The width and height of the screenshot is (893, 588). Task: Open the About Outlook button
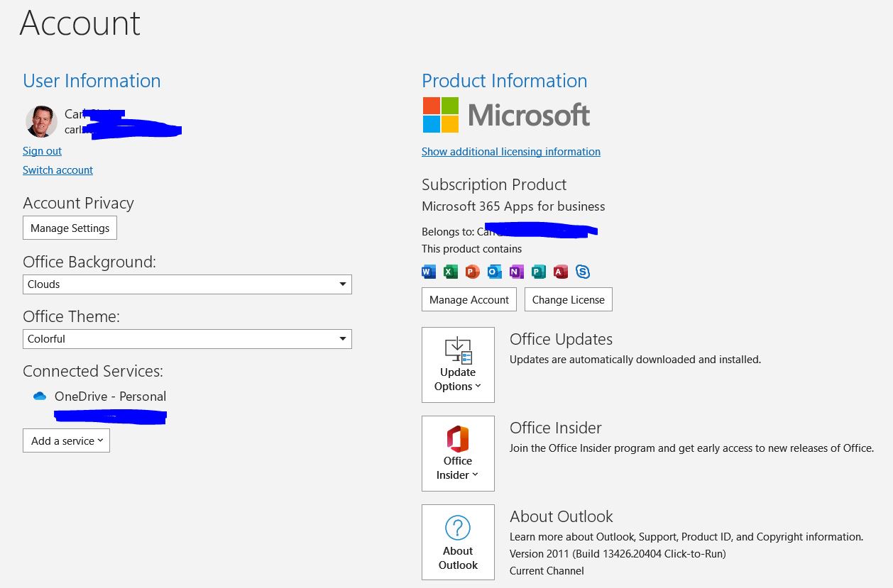click(458, 542)
